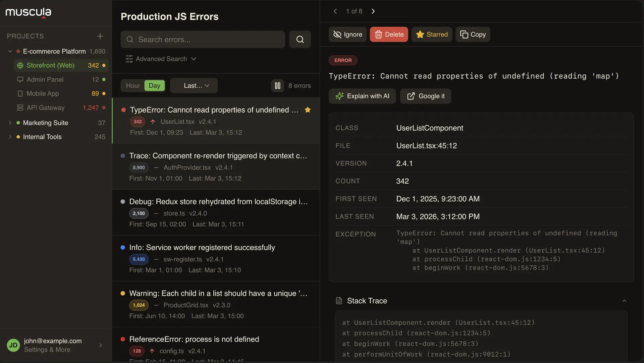644x363 pixels.
Task: Click the muscula logo
Action: click(28, 13)
